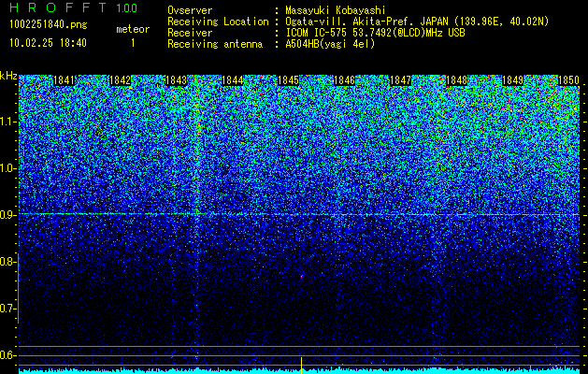Click the green carrier line at 0.9 kHz
The height and width of the screenshot is (374, 588).
tap(299, 214)
